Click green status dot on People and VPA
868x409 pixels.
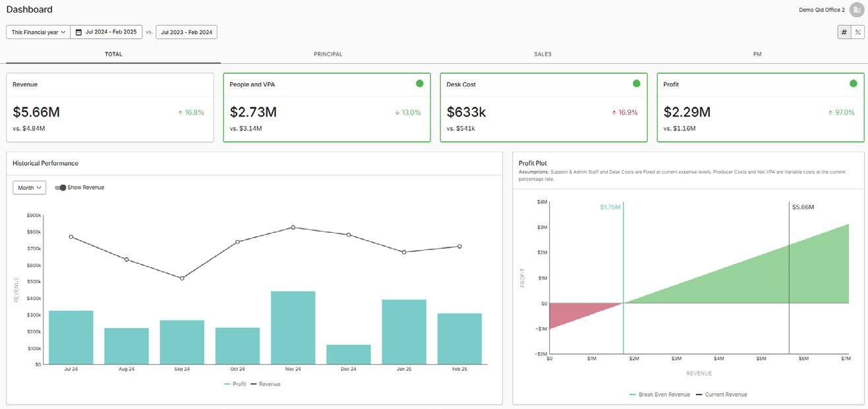(x=420, y=84)
